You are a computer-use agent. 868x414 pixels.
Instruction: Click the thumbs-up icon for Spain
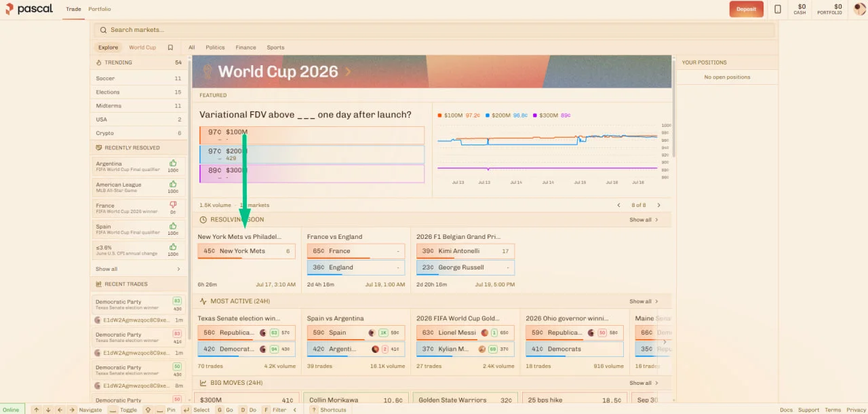(173, 225)
